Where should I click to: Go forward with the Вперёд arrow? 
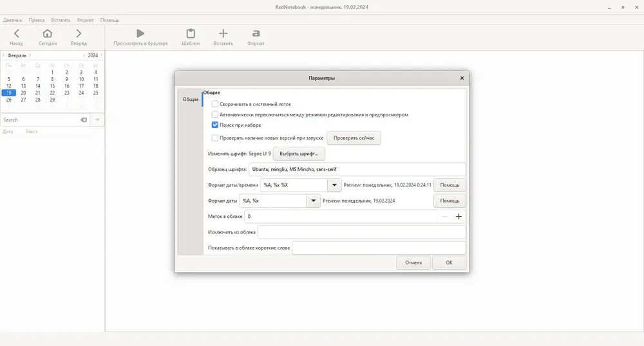coord(79,33)
